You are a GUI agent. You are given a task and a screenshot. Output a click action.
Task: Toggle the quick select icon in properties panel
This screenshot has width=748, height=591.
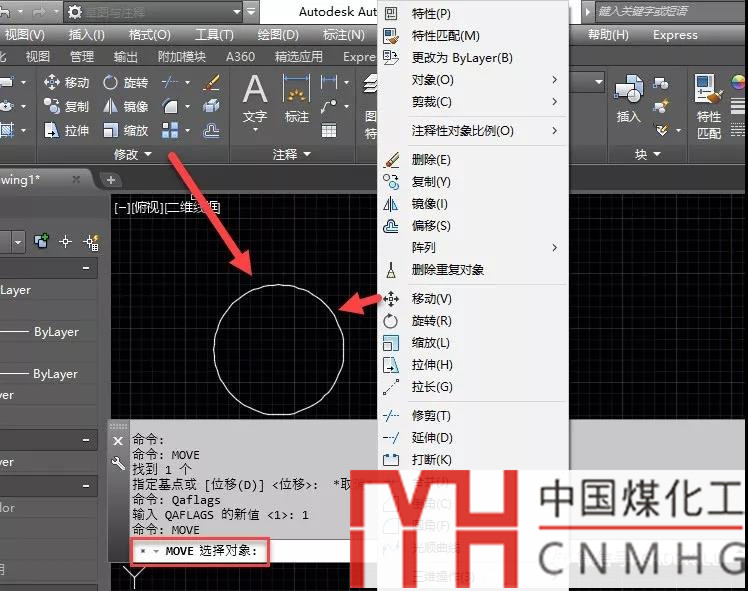[x=91, y=241]
